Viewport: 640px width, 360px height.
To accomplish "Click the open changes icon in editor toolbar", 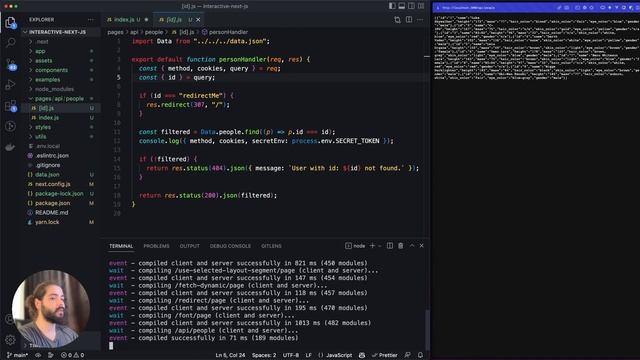I will pos(397,20).
